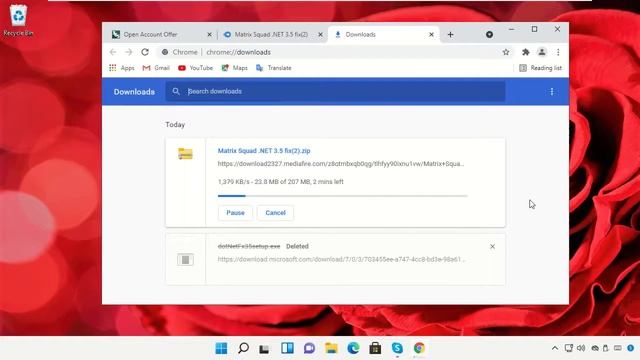Click the download speed and size status text
640x360 pixels.
[280, 182]
